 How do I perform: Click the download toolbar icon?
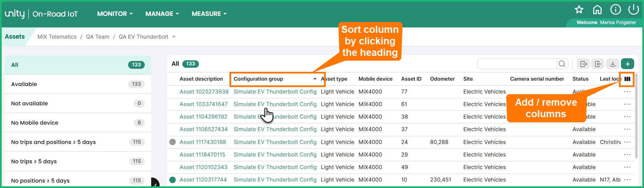pos(612,64)
